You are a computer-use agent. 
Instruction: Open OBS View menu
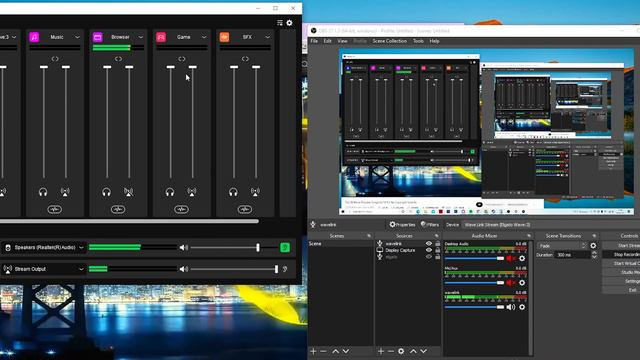pos(342,41)
